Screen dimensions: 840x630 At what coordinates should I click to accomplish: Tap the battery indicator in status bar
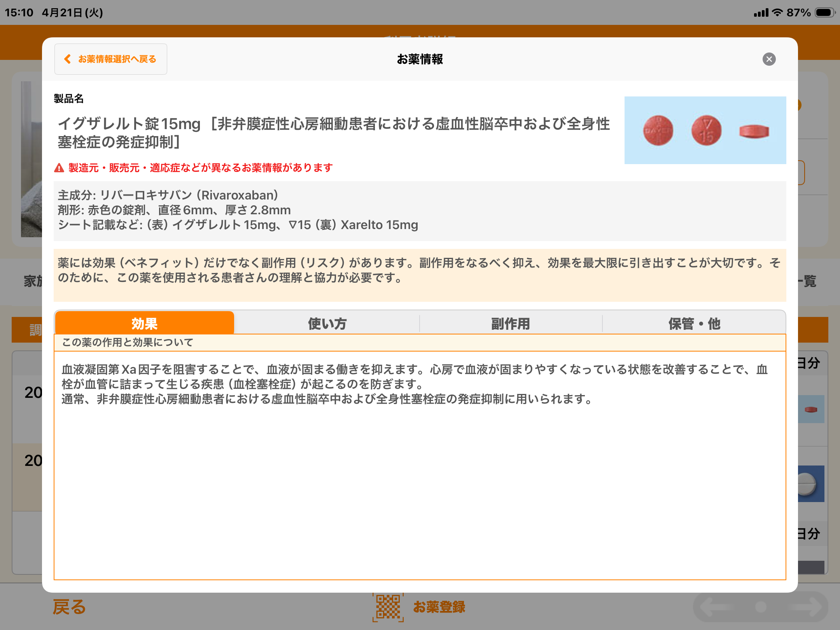(825, 13)
